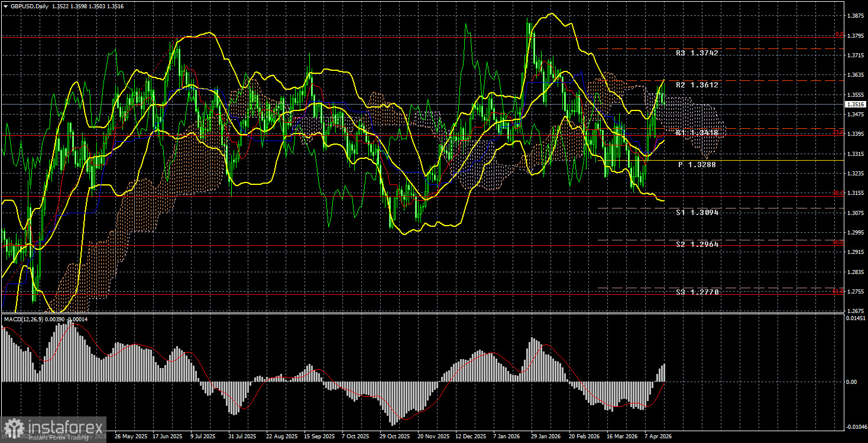868x443 pixels.
Task: Select the S1 1.3094 support label
Action: (x=697, y=213)
